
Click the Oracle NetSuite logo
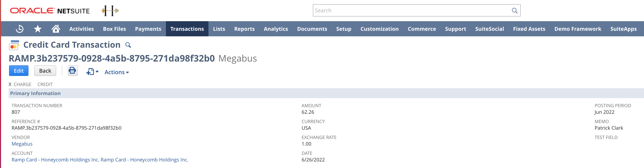coord(50,11)
